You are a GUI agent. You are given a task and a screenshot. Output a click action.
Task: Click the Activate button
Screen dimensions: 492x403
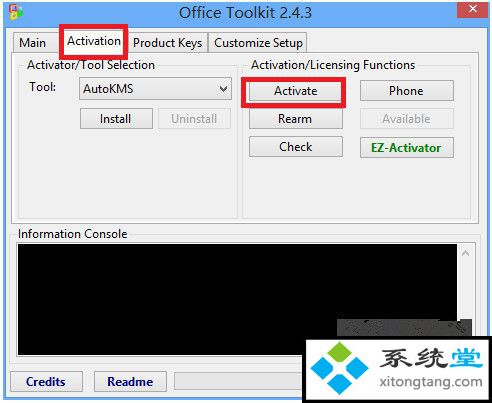(x=295, y=91)
